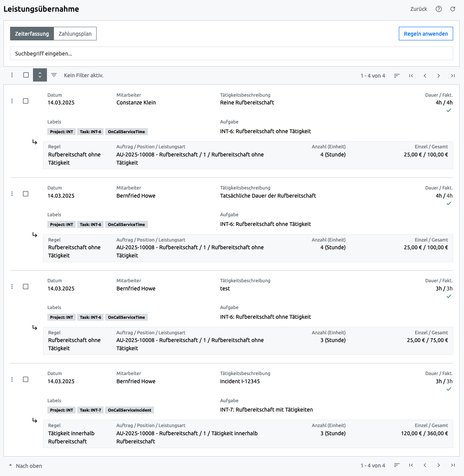Image resolution: width=464 pixels, height=476 pixels.
Task: Open the filter icon next to Kein Filter aktiv
Action: [54, 75]
